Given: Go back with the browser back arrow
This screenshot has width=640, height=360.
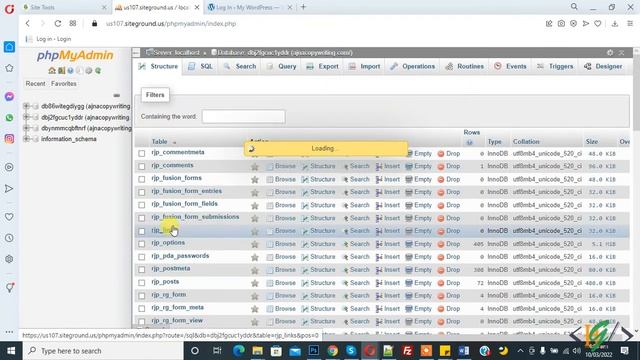Looking at the screenshot, I should coord(28,24).
